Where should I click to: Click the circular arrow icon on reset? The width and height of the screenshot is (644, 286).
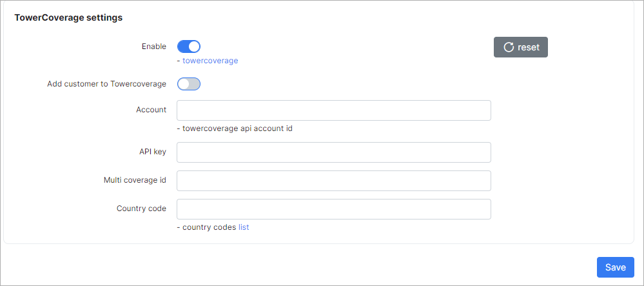pyautogui.click(x=509, y=47)
